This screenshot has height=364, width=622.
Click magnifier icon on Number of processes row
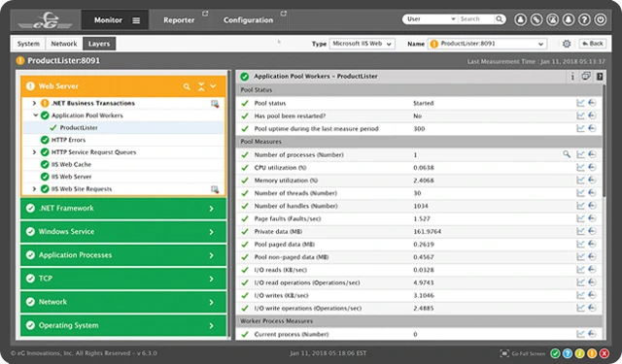pyautogui.click(x=567, y=154)
